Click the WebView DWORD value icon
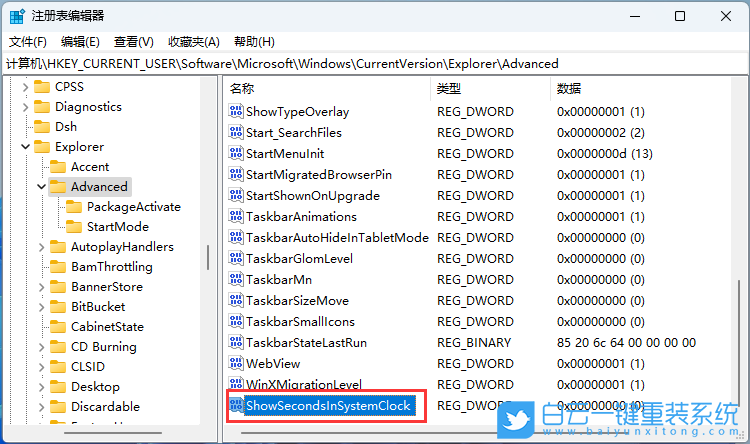 click(x=237, y=363)
